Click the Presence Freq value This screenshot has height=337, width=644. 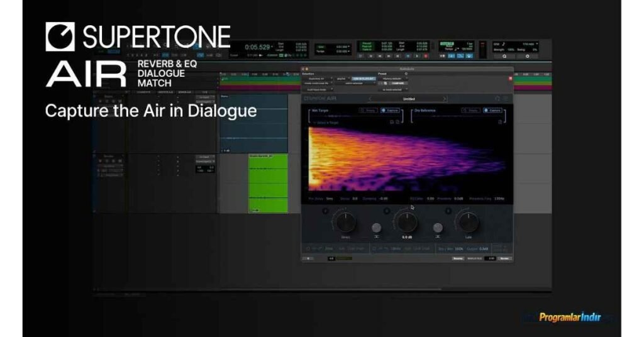(499, 199)
